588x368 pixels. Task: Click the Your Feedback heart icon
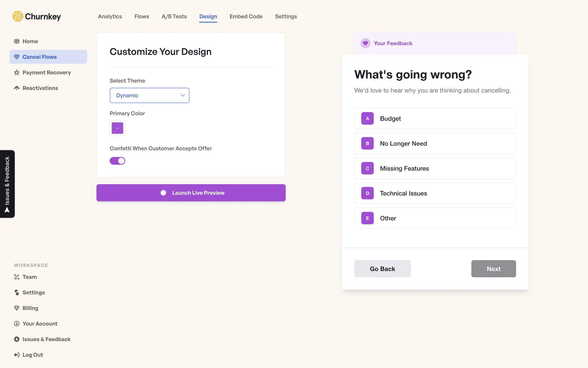click(365, 43)
